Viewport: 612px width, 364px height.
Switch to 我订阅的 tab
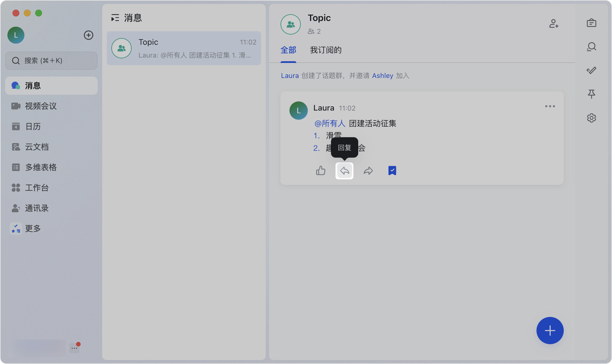[x=326, y=50]
